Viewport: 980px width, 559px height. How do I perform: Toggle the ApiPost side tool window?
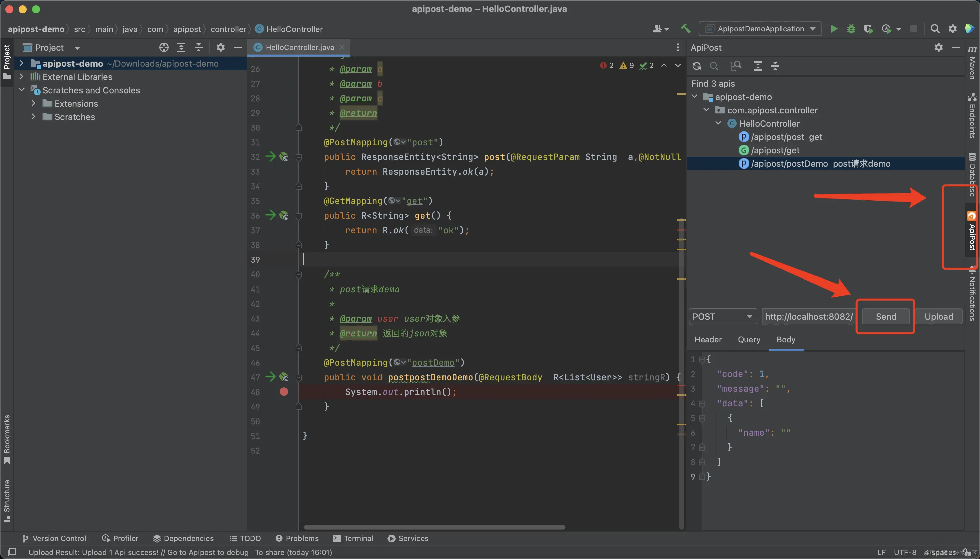(x=972, y=232)
